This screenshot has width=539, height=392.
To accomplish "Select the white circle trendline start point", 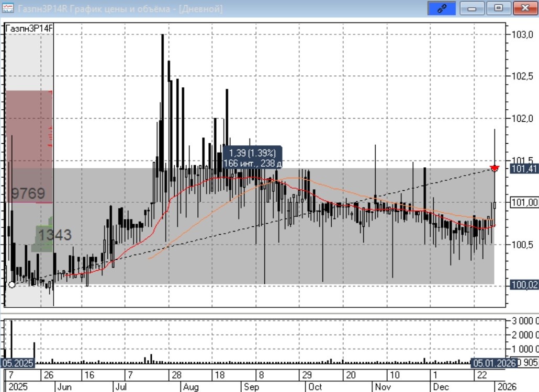I will (12, 284).
